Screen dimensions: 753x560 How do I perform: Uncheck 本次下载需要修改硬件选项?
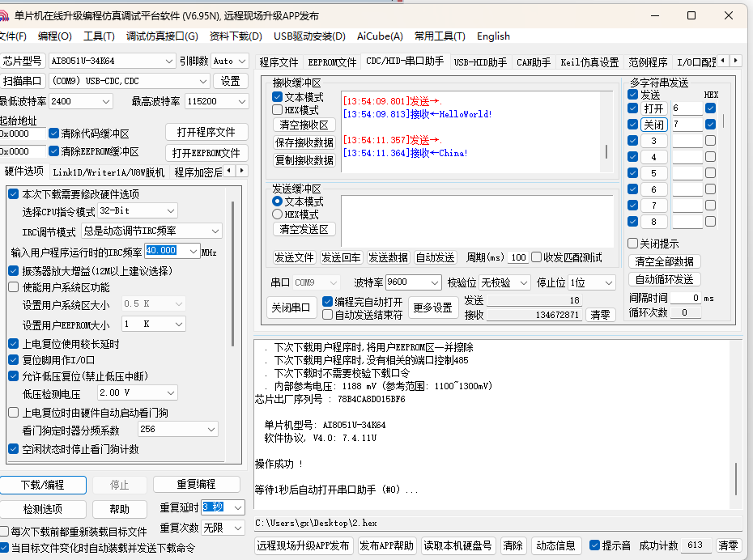point(14,194)
